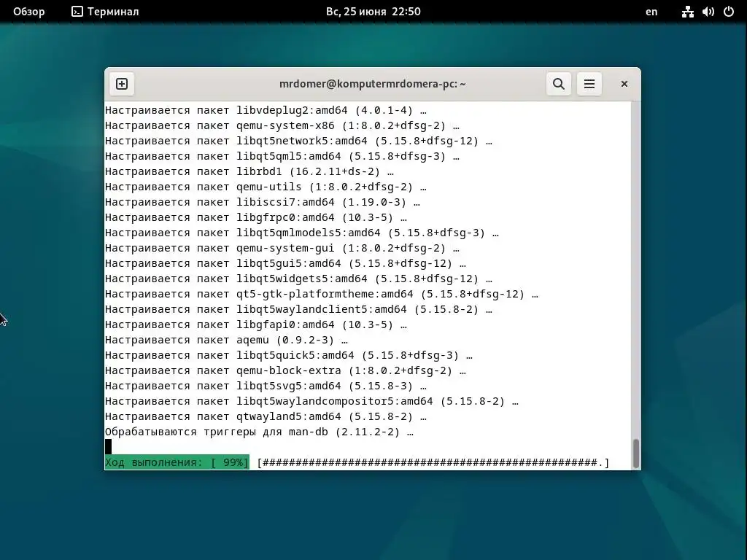This screenshot has height=560, width=747.
Task: Click the aqemu (0.9.2-3) line
Action: click(x=226, y=340)
